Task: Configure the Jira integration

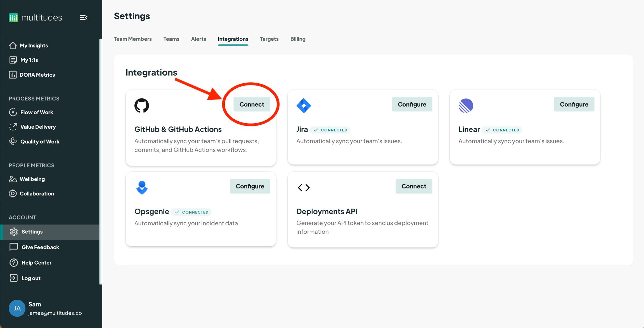Action: [412, 104]
